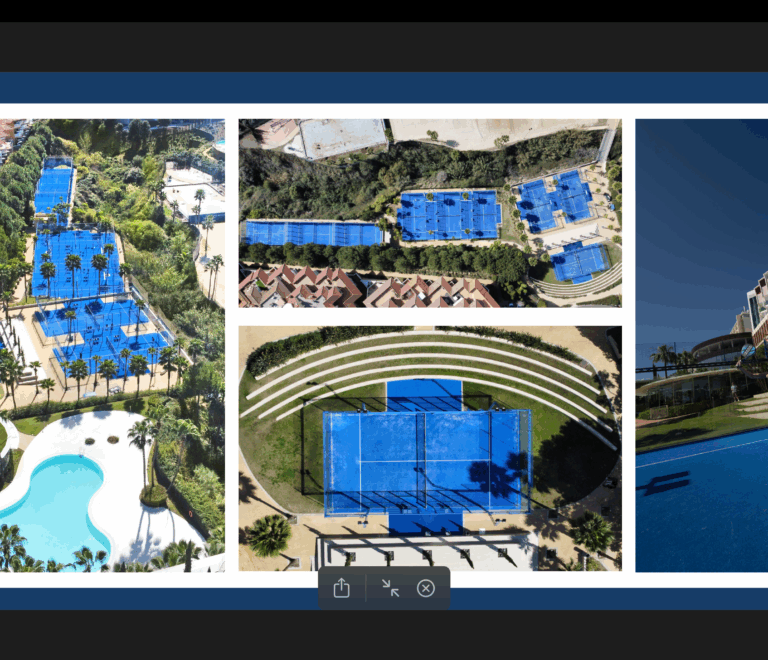Viewport: 768px width, 660px height.
Task: Open the Share menu in Quick Look toolbar
Action: (341, 588)
